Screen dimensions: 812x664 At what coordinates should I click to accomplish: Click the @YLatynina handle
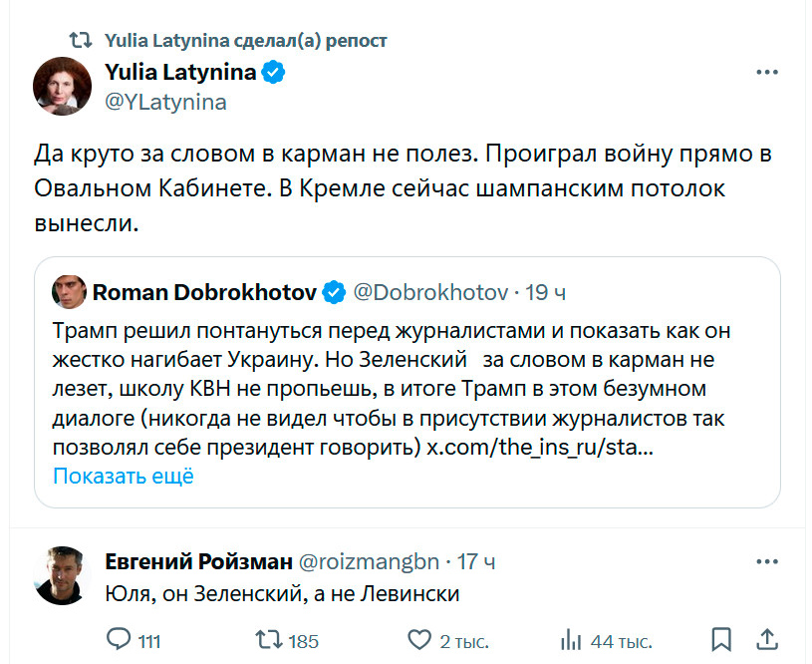click(165, 102)
